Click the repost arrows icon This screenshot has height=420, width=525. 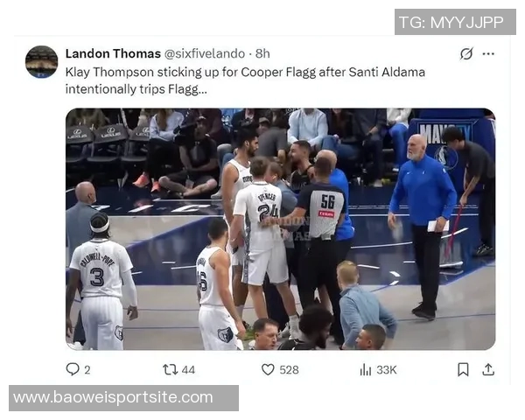click(x=170, y=370)
